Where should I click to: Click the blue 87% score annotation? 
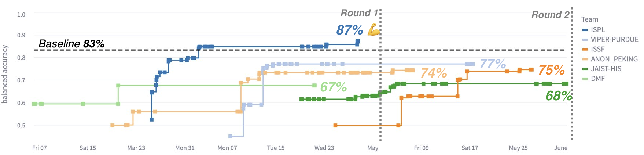349,30
